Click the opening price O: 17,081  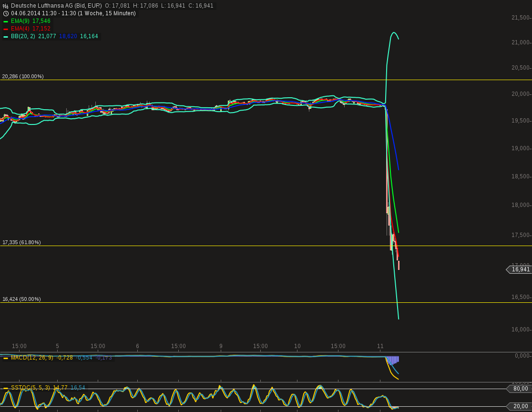pos(117,6)
